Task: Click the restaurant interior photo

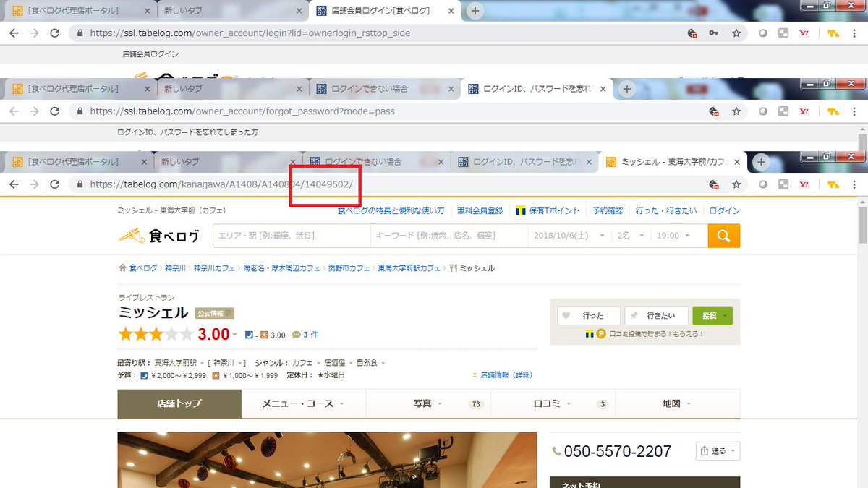Action: tap(327, 460)
